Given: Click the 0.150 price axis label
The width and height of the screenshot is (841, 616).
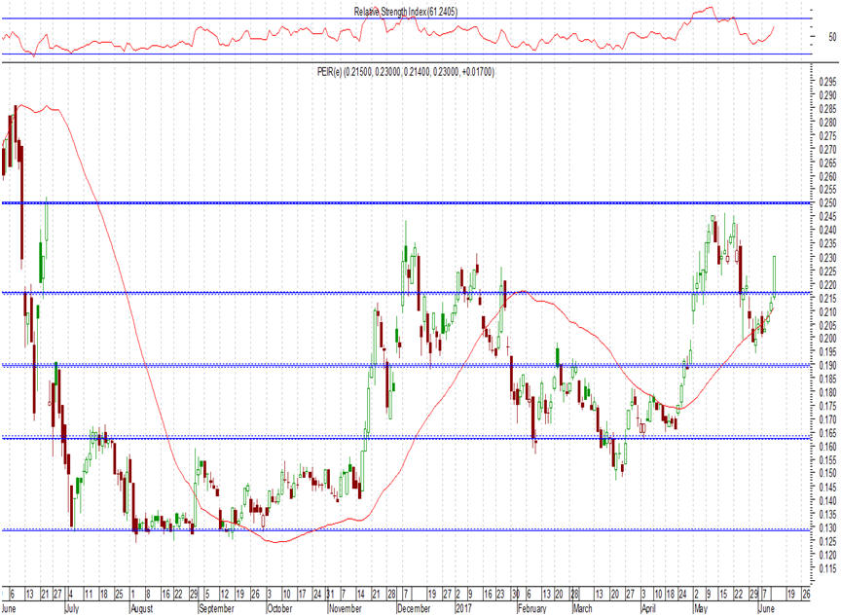Looking at the screenshot, I should coord(827,474).
